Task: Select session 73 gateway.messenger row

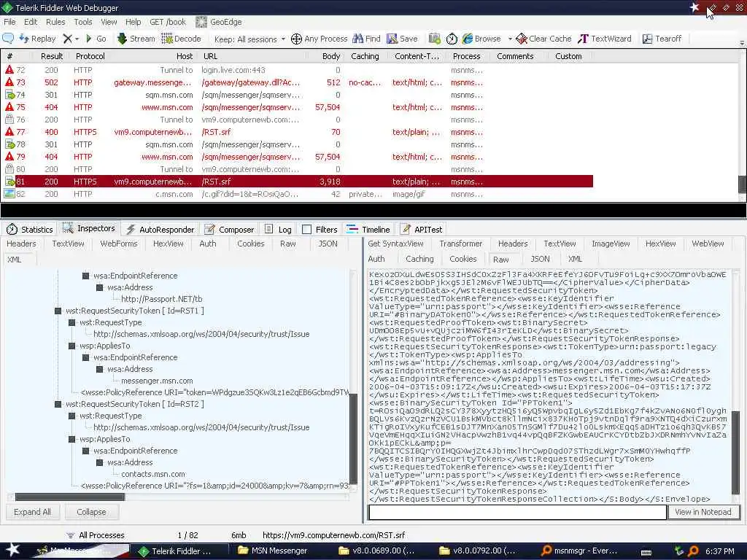Action: pos(298,82)
